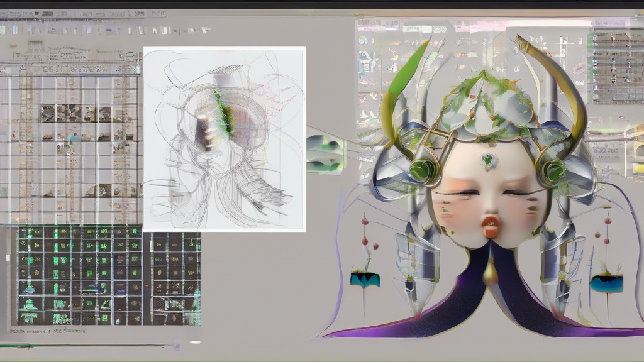This screenshot has width=644, height=362.
Task: Click the handle on the bottom horizontal slider
Action: click(177, 346)
